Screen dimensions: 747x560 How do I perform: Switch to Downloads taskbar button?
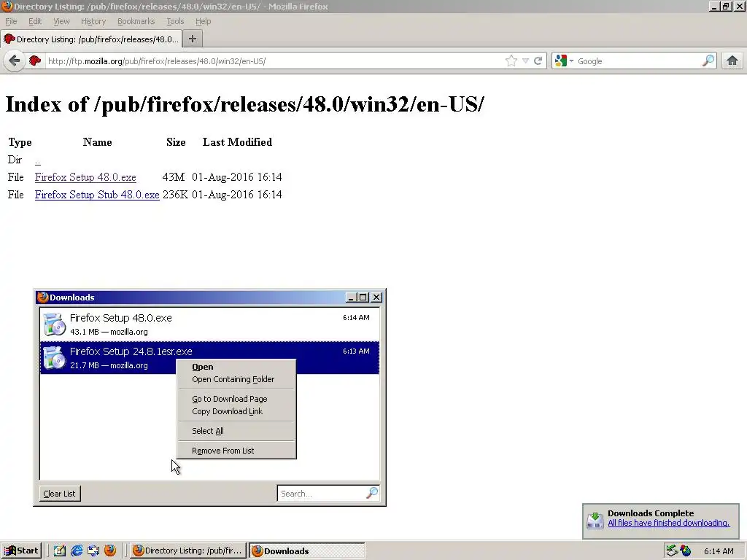click(307, 551)
